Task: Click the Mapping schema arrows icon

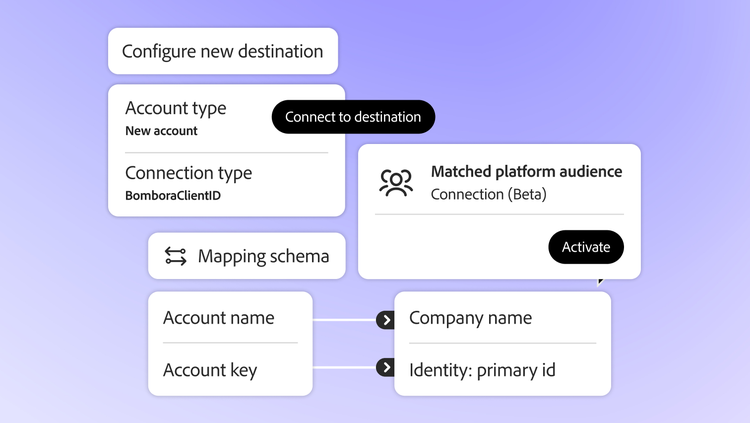Action: (176, 256)
